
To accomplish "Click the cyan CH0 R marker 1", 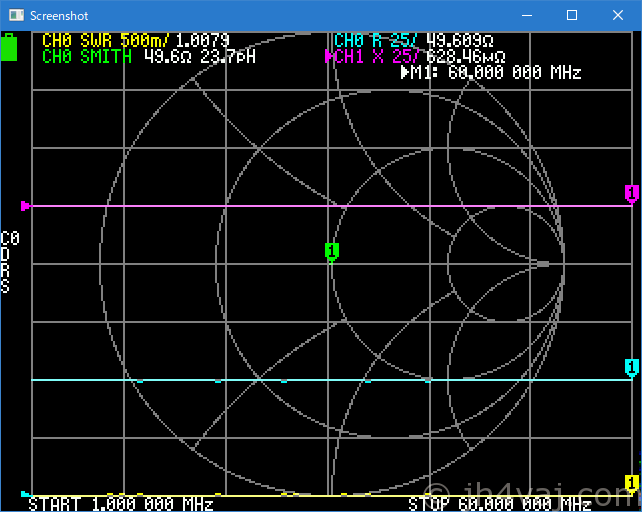I will click(x=632, y=368).
